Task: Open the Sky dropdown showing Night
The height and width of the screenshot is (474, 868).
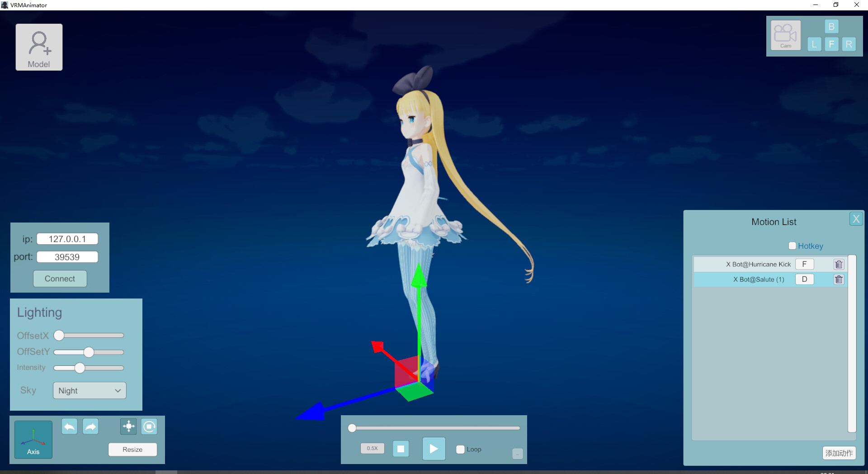Action: point(89,390)
